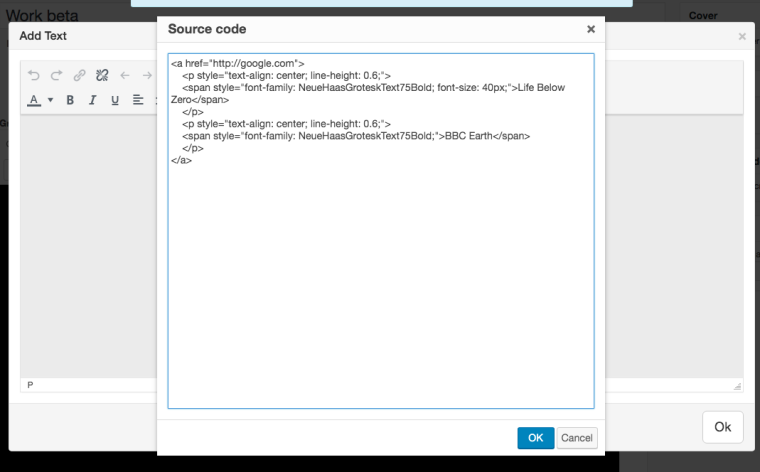Screen dimensions: 760x472
Task: Click the insert link icon
Action: (x=79, y=75)
